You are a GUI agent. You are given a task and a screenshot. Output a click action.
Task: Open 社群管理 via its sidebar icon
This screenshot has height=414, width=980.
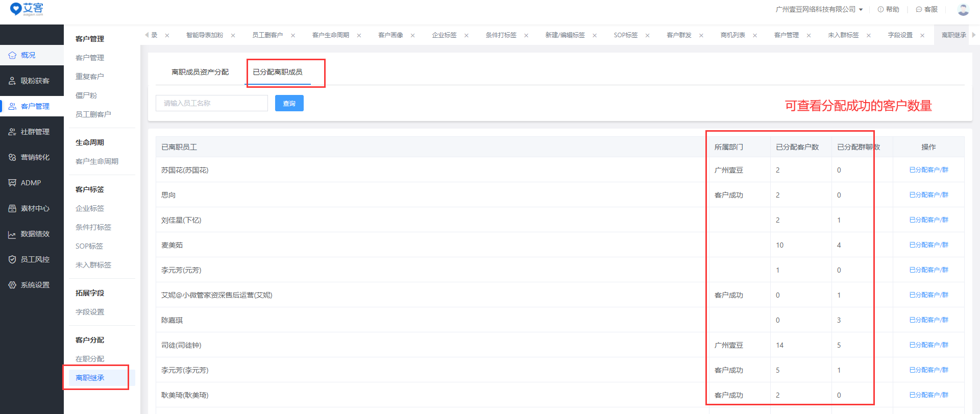(12, 132)
